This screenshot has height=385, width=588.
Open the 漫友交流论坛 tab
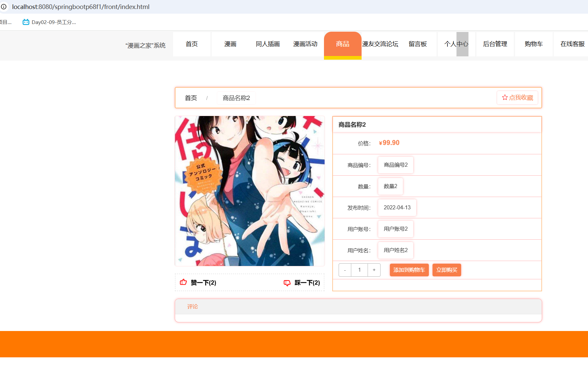(380, 44)
